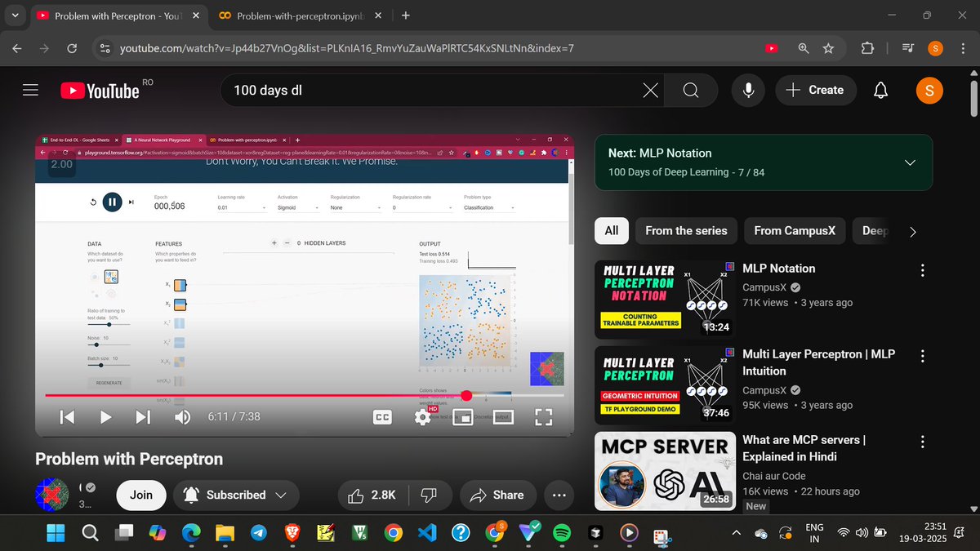Open Visual Studio Code from taskbar
Screen dimensions: 980x551
click(426, 533)
